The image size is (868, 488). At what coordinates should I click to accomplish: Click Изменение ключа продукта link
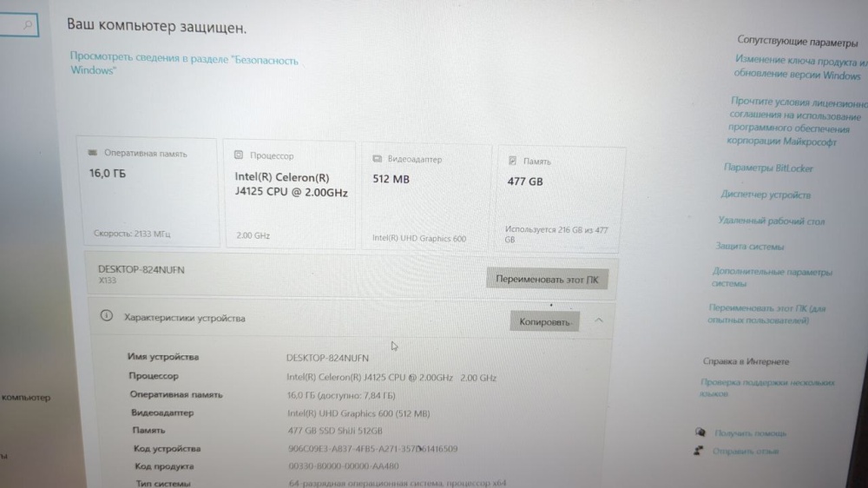click(800, 67)
